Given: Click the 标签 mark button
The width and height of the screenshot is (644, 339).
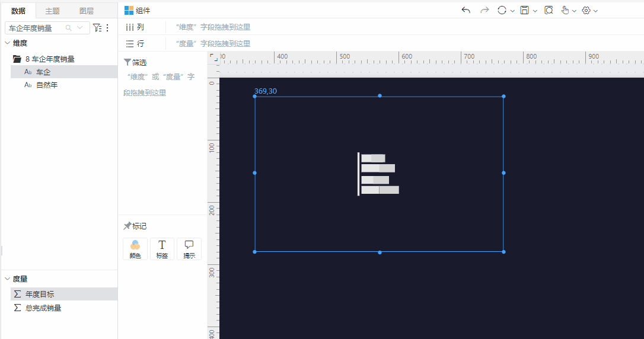Looking at the screenshot, I should click(x=162, y=249).
